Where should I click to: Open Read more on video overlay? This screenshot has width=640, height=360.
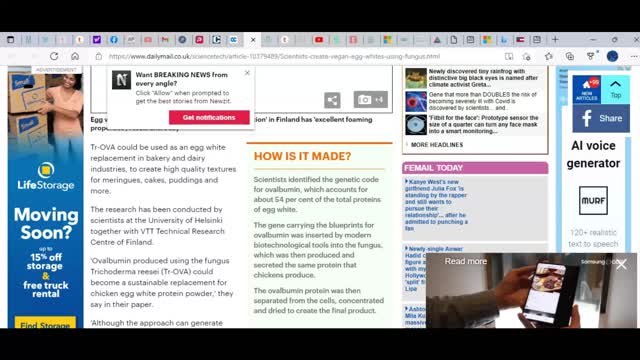tap(466, 261)
